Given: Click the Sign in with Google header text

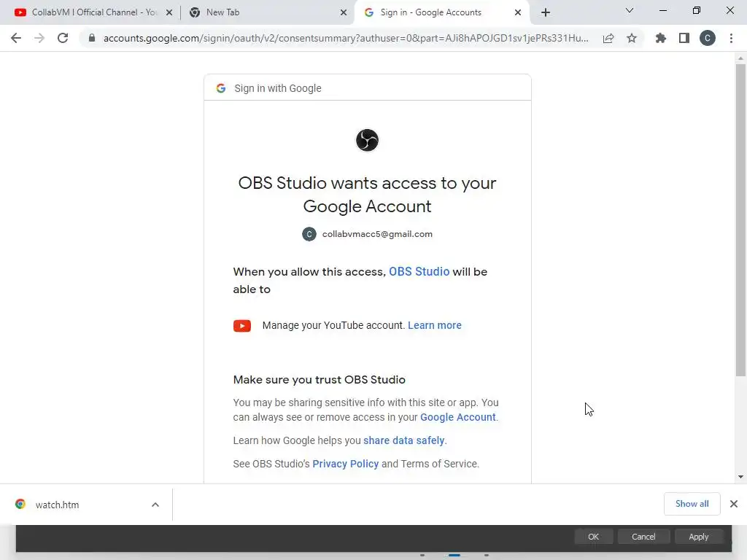Looking at the screenshot, I should point(278,88).
